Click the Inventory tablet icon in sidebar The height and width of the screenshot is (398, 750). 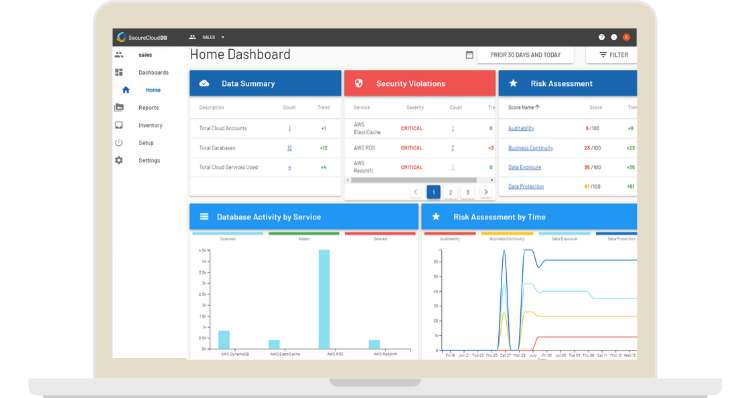119,125
